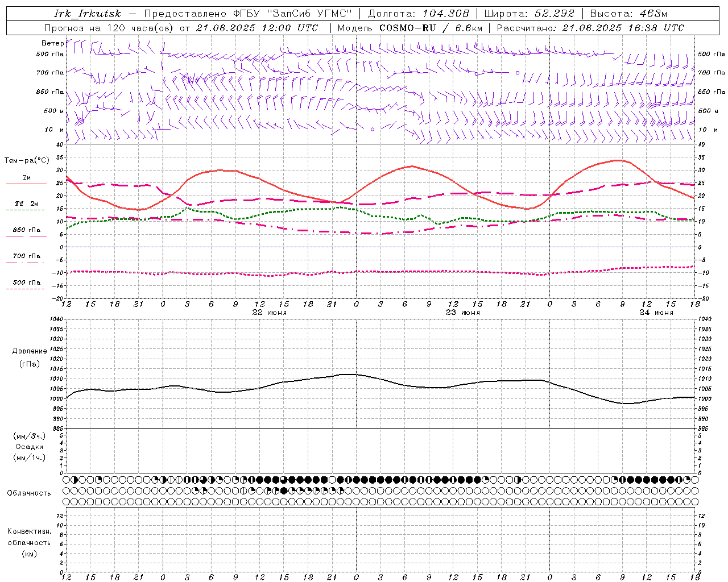Click the Конвективн. panel label
This screenshot has height=582, width=728.
pos(29,531)
